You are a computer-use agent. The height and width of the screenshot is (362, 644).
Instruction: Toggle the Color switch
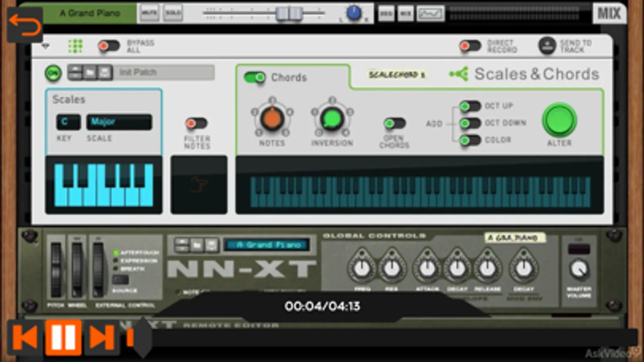coord(470,140)
